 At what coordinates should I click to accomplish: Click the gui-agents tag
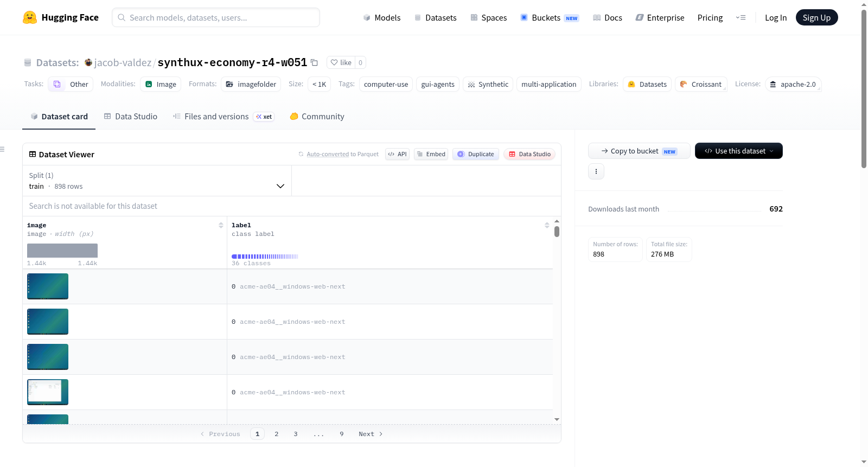438,84
